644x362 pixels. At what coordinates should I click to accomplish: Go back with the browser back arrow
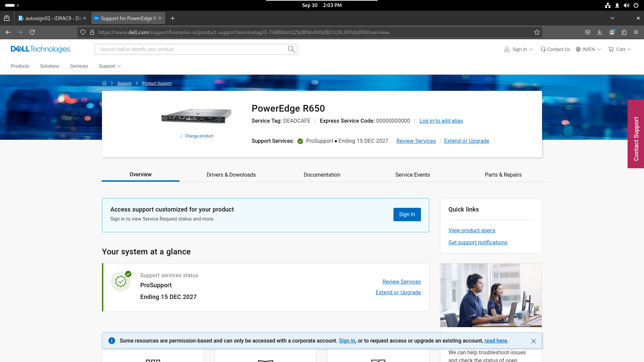click(8, 32)
